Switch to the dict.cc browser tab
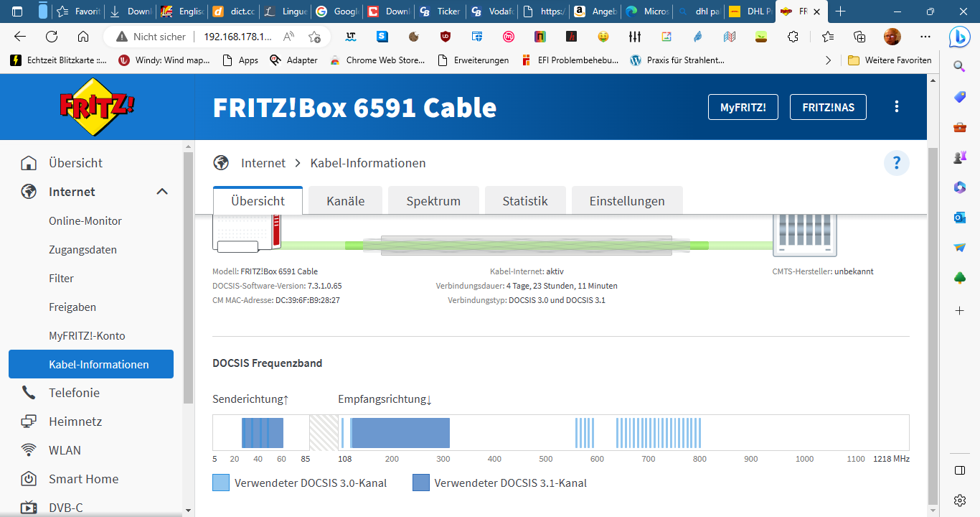This screenshot has width=980, height=517. click(x=233, y=11)
